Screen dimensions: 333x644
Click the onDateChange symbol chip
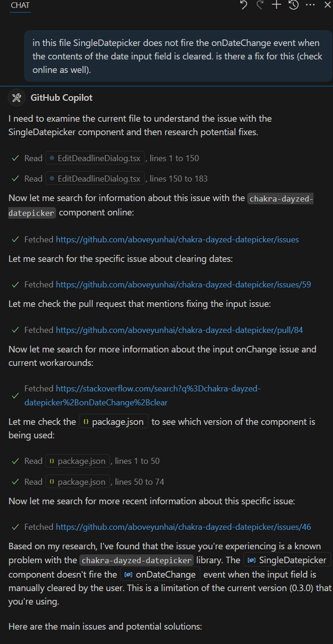coord(160,574)
